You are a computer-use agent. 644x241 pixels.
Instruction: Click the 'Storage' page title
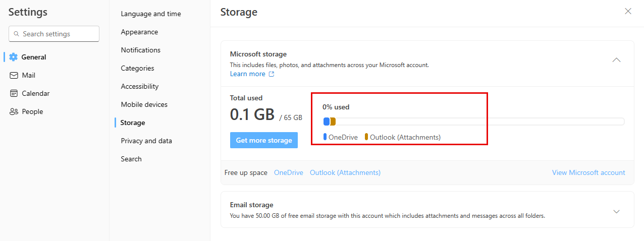pyautogui.click(x=239, y=12)
